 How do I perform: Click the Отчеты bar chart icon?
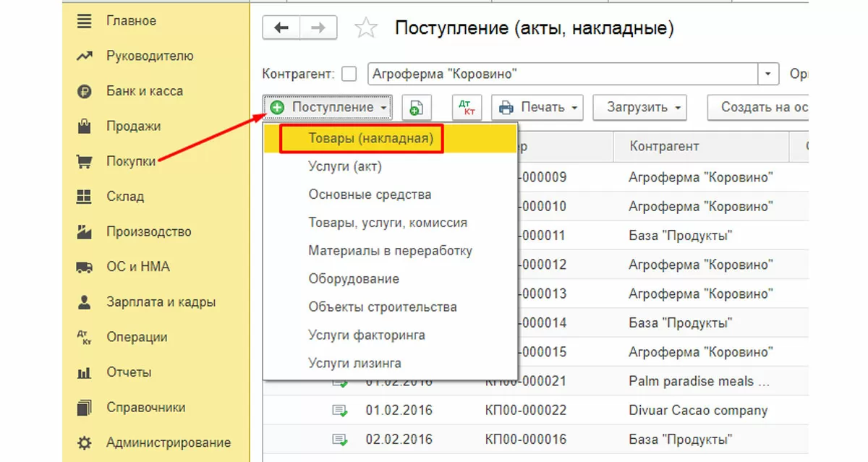pyautogui.click(x=85, y=373)
